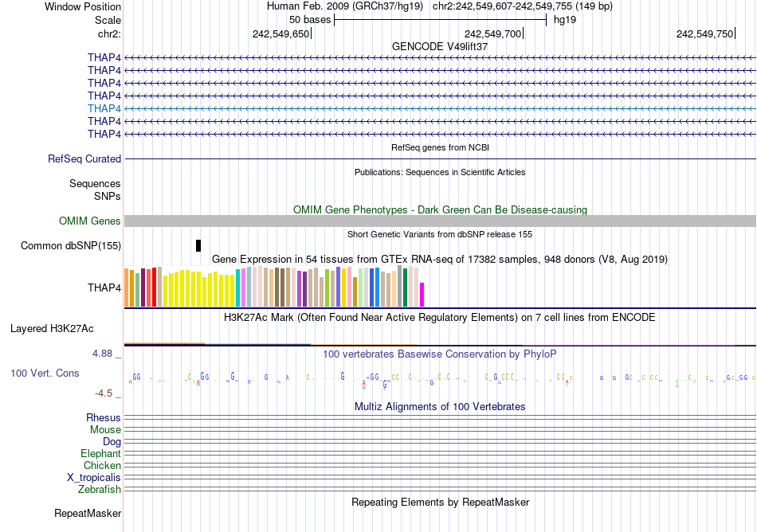Click the Window Position label

tap(83, 6)
